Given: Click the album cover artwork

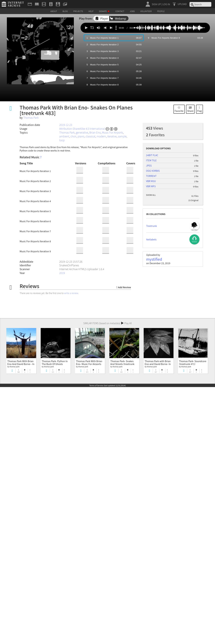Looking at the screenshot, I should pyautogui.click(x=40, y=51).
